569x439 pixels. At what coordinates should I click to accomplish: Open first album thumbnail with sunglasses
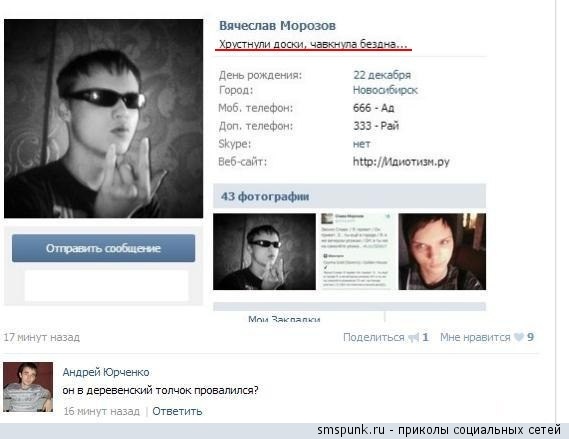264,251
